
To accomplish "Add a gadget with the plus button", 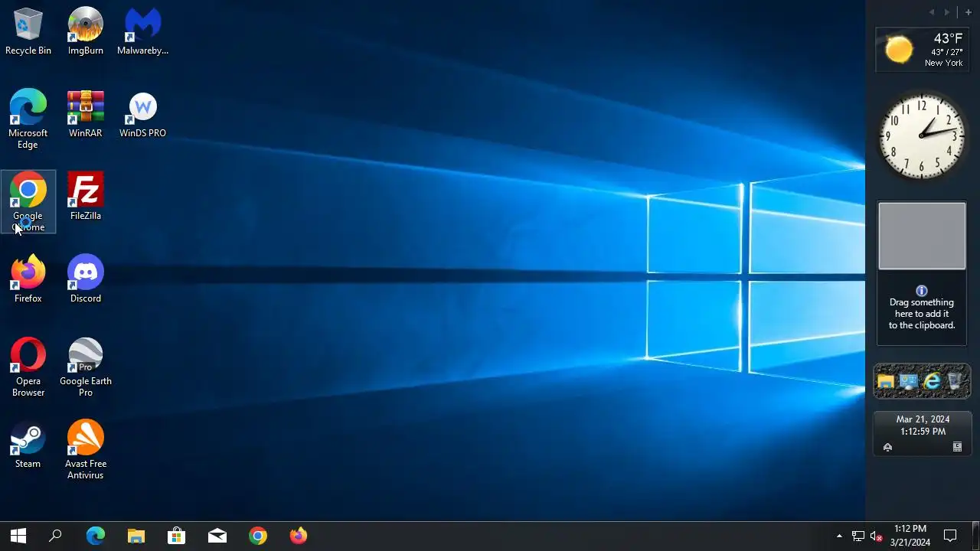I will tap(968, 12).
